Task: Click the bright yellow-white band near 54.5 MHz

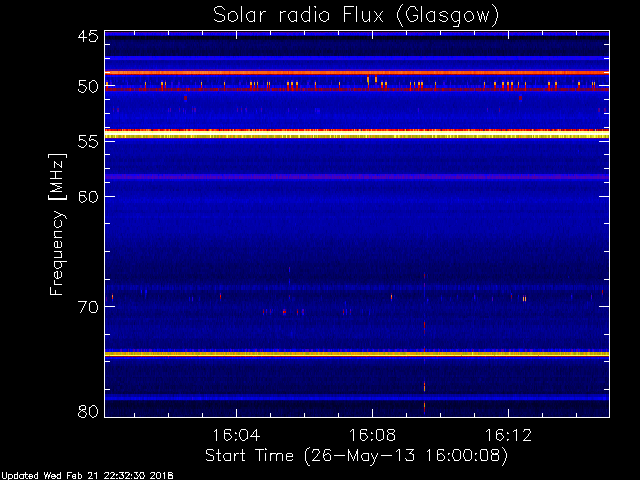Action: 300,133
